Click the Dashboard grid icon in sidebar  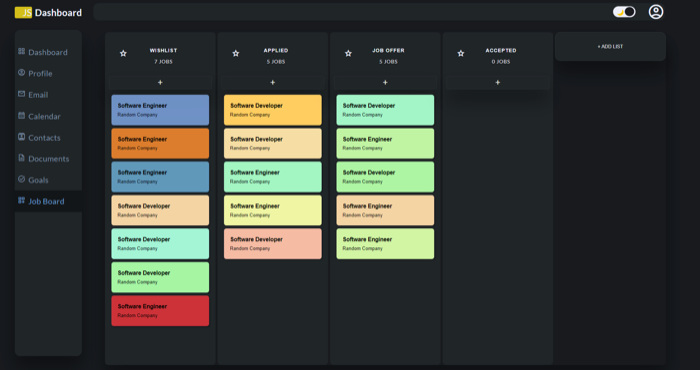[x=21, y=51]
